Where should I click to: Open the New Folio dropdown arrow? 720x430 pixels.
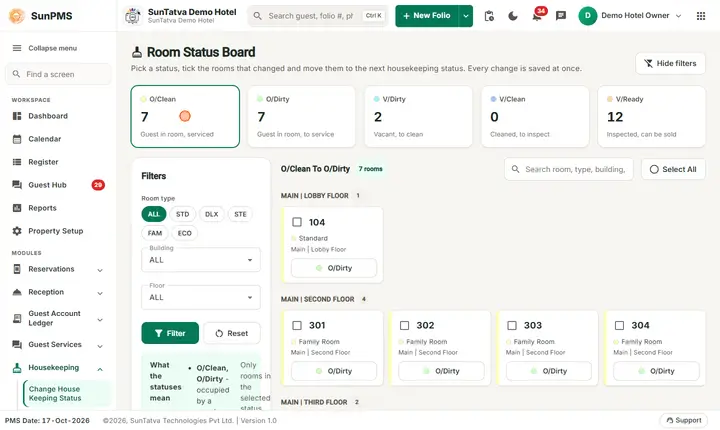point(466,16)
